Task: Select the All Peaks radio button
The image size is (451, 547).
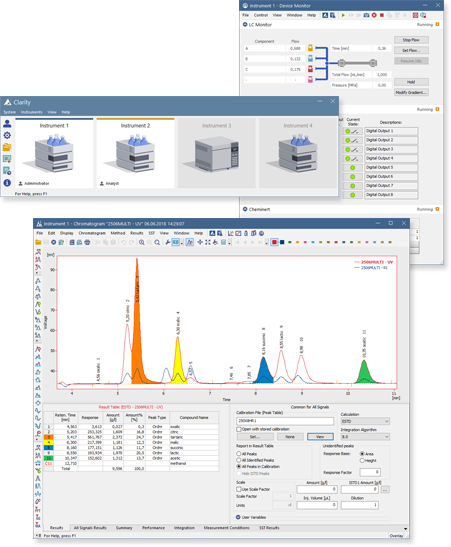Action: point(239,454)
